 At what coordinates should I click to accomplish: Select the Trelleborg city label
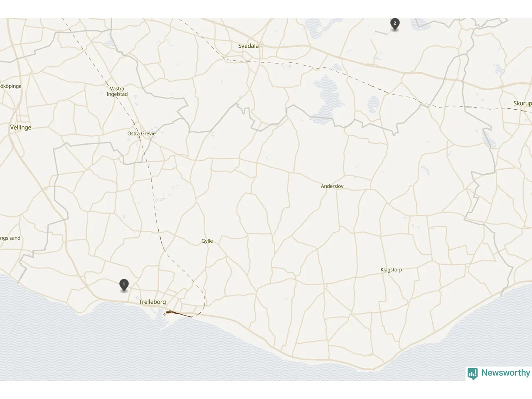pyautogui.click(x=152, y=302)
